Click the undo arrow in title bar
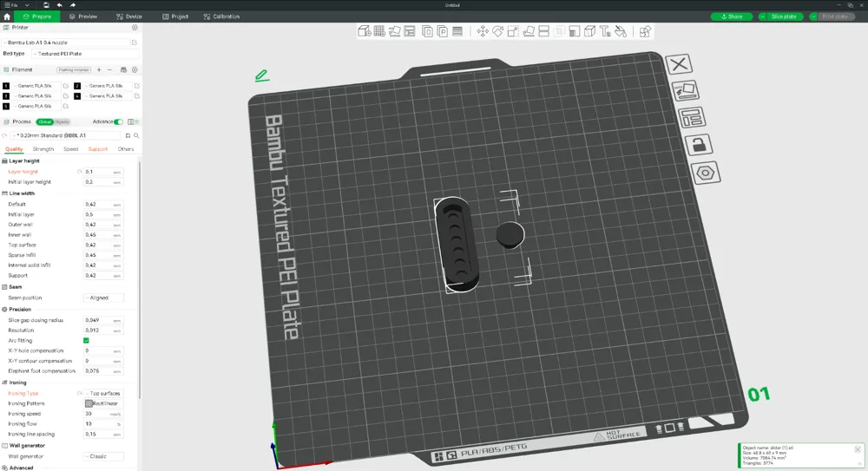Screen dimensions: 868x471 pos(59,5)
